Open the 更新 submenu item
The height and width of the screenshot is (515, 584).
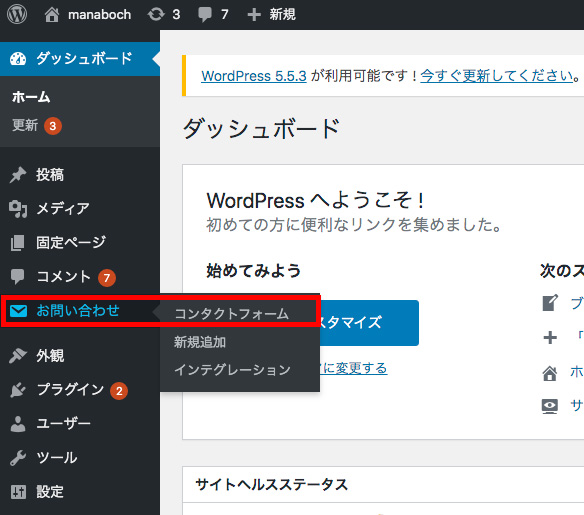point(25,125)
